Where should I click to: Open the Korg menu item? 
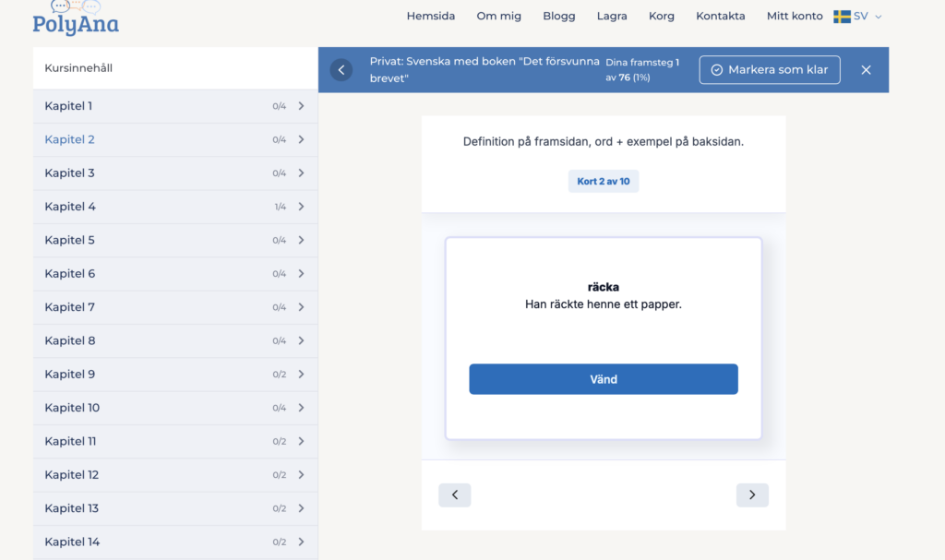[661, 17]
